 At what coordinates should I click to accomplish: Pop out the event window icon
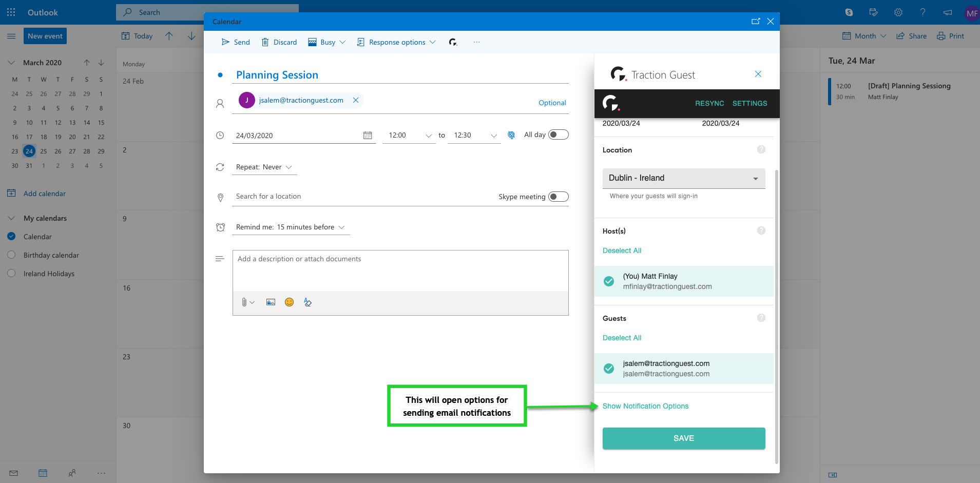pyautogui.click(x=756, y=21)
